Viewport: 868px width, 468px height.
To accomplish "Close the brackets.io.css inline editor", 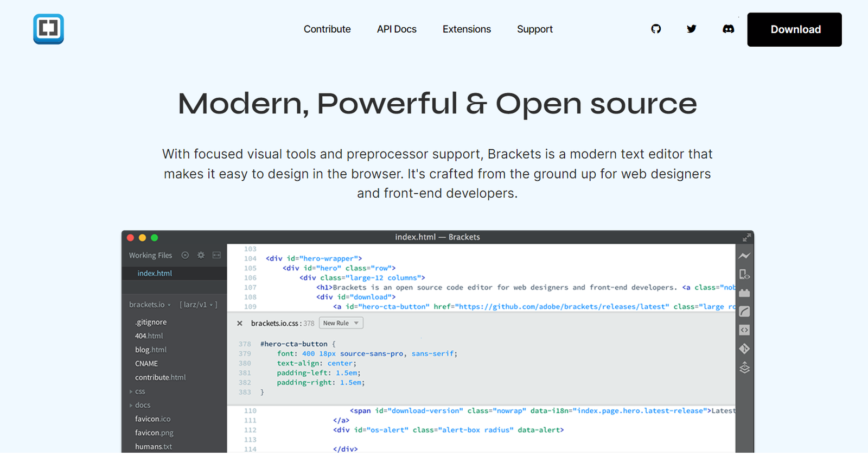I will (x=239, y=323).
